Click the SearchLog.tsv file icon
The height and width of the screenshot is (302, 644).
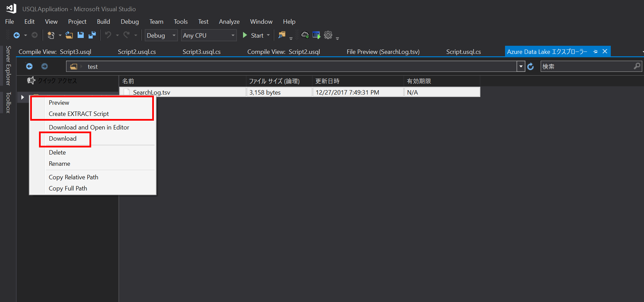(127, 92)
